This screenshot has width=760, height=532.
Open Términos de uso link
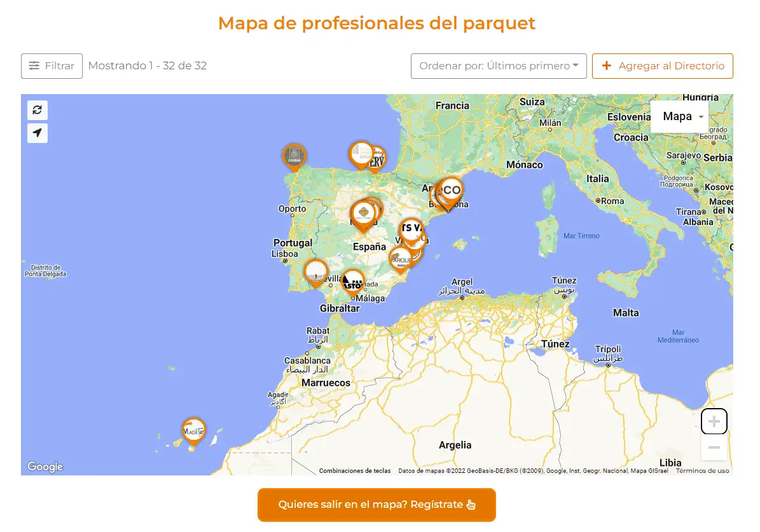coord(702,471)
